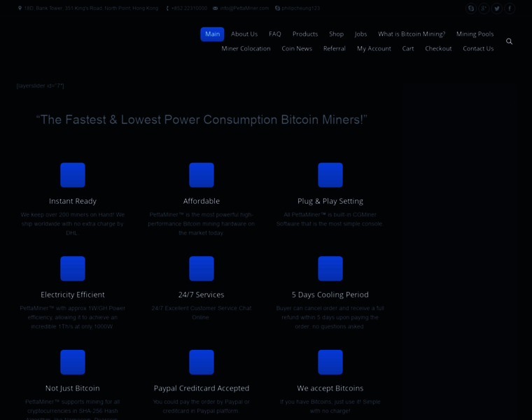Click the 5 Days Cooling Period heading
532x420 pixels.
[x=330, y=295]
